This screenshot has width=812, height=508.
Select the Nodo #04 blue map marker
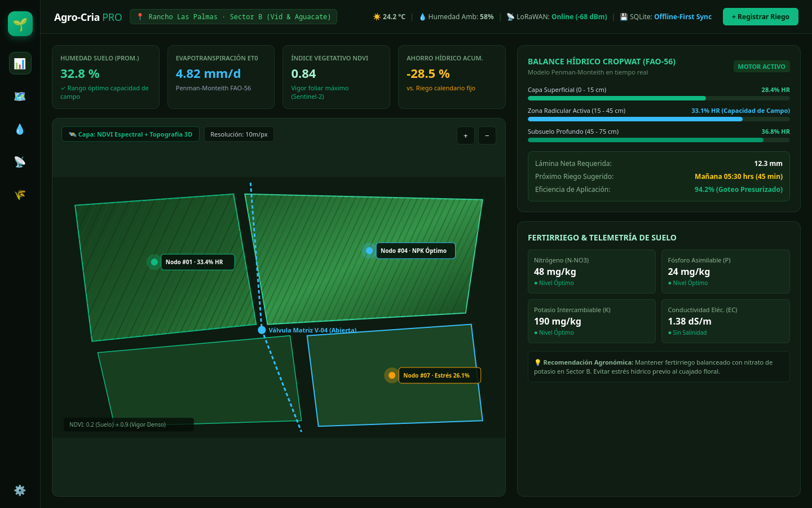pyautogui.click(x=369, y=251)
